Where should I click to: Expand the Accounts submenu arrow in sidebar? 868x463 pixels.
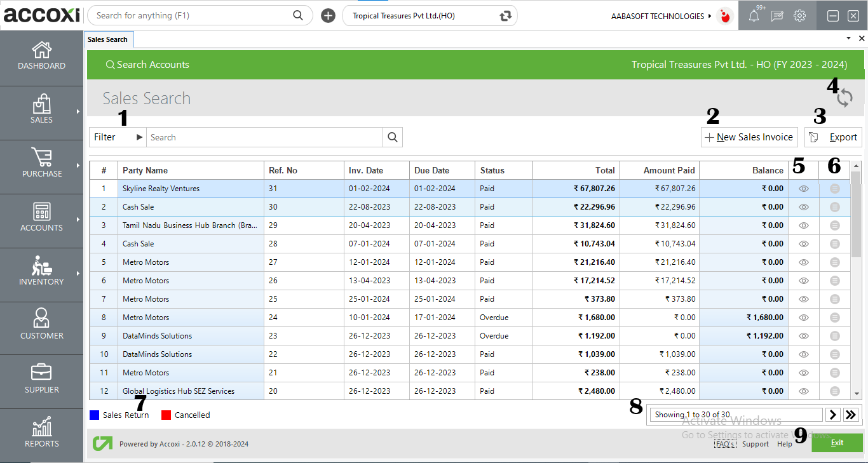78,220
